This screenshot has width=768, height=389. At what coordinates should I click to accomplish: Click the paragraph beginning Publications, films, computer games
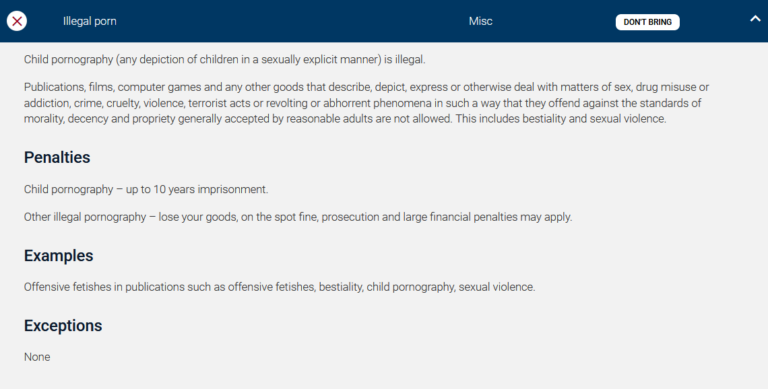coord(366,103)
